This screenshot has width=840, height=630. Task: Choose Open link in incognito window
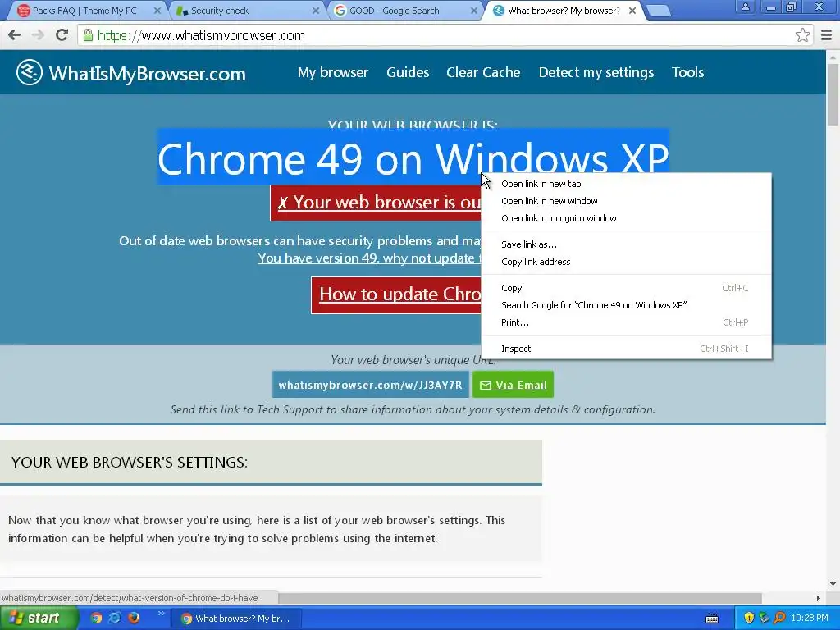[626, 218]
